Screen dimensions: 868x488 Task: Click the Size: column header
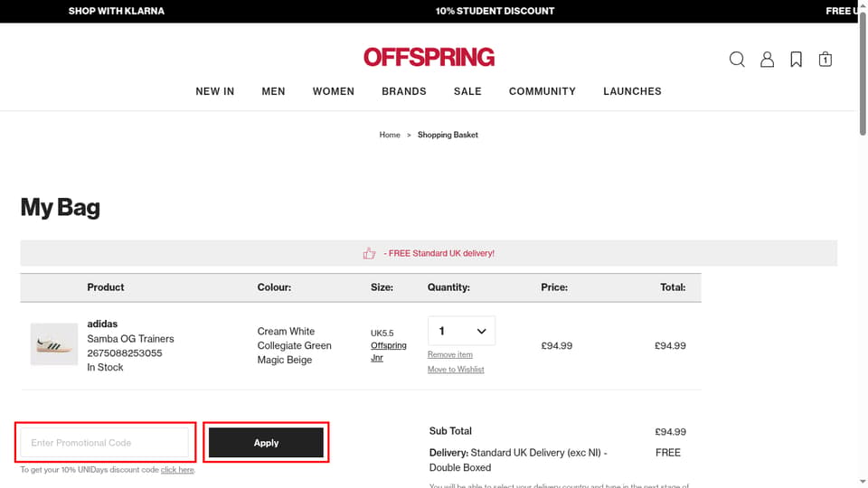pyautogui.click(x=382, y=287)
